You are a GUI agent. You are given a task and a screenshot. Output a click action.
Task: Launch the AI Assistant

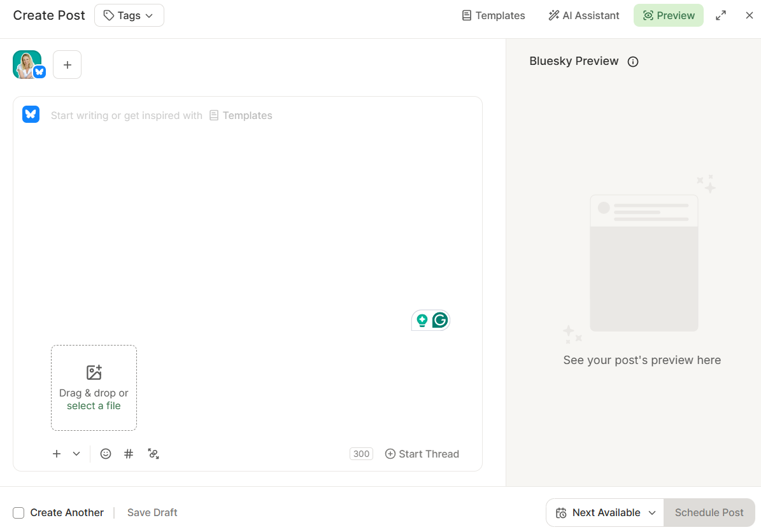584,15
